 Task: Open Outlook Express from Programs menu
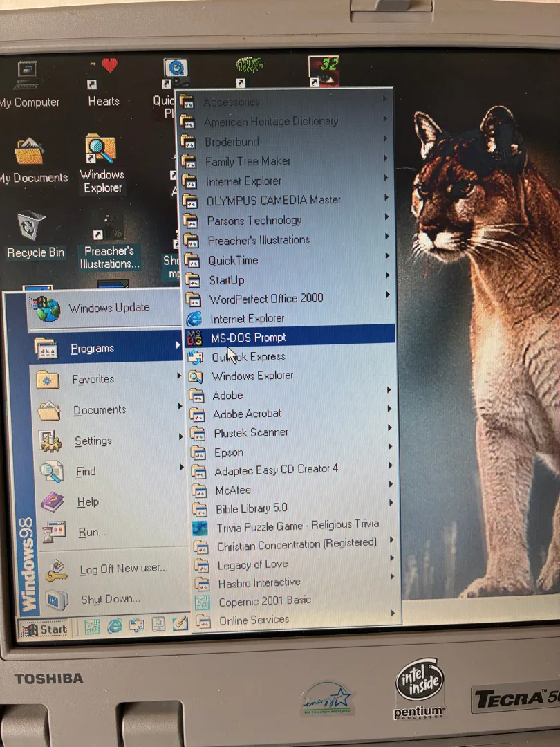tap(248, 357)
